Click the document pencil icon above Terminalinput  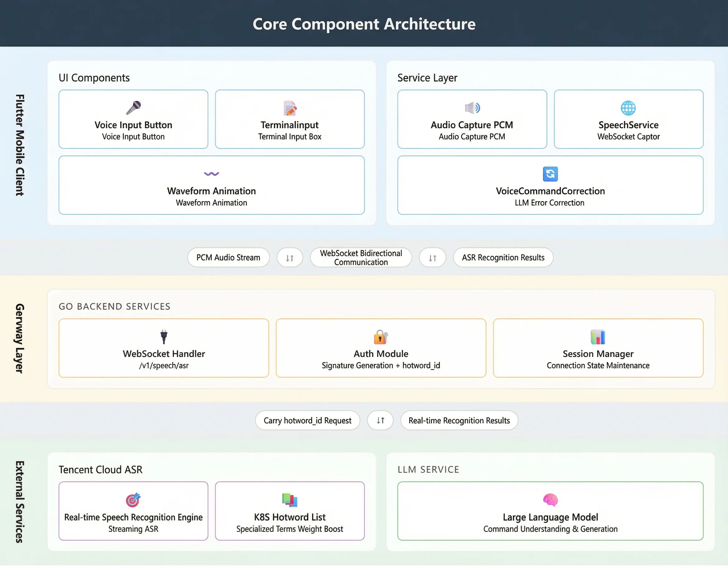point(290,108)
